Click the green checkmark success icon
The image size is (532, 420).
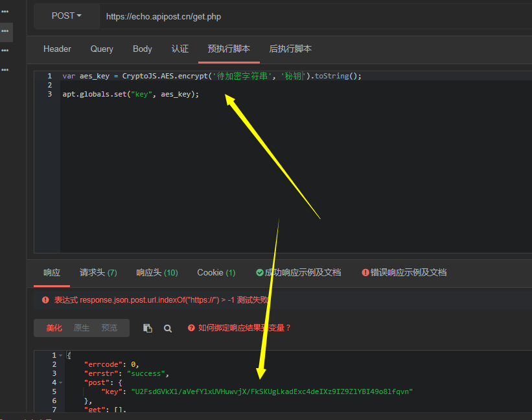pyautogui.click(x=260, y=272)
